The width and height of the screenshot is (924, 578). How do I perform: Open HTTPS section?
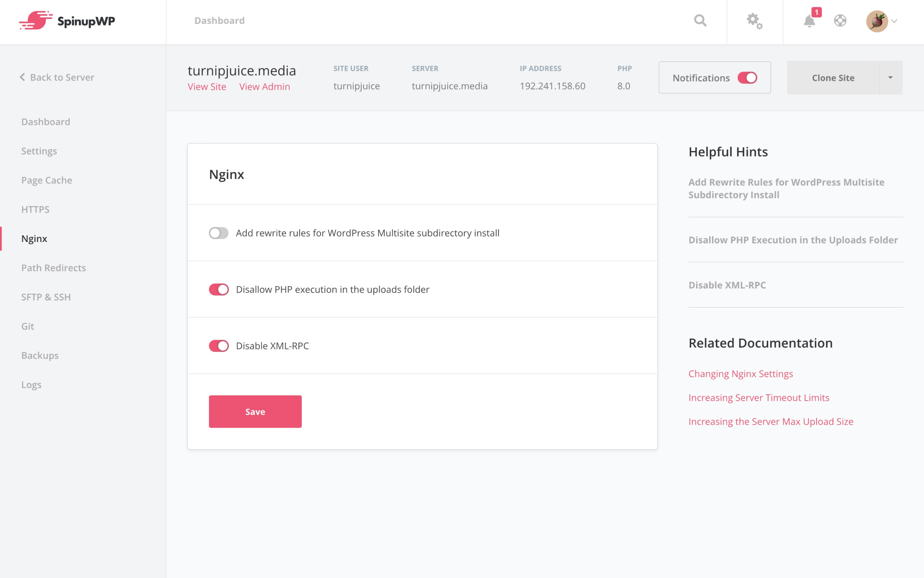tap(35, 209)
